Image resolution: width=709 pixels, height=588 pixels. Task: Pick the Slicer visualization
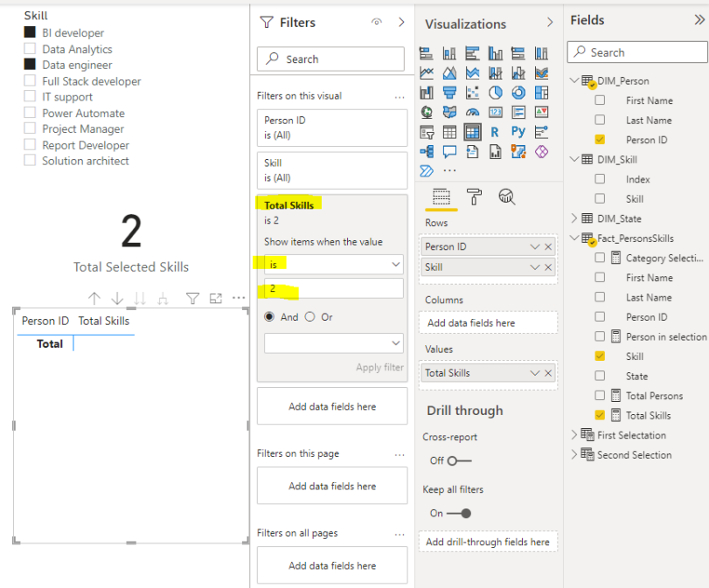(427, 133)
